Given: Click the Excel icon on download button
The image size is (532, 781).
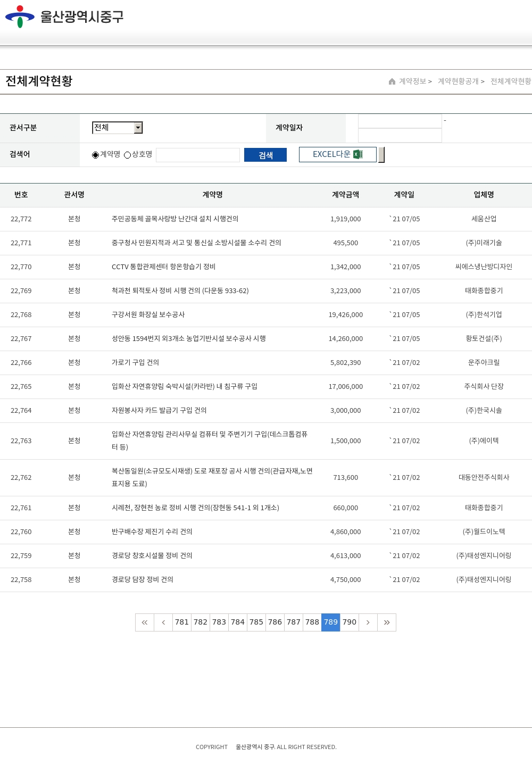Looking at the screenshot, I should (x=358, y=154).
